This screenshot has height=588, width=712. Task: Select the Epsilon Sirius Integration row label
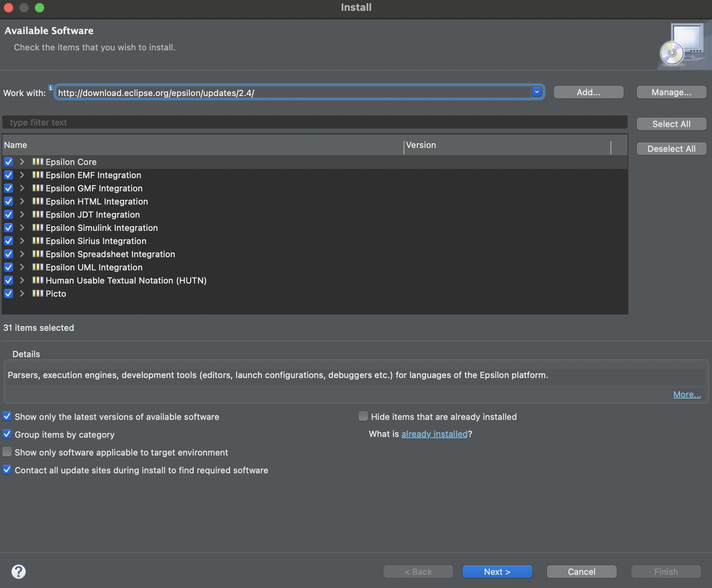(x=96, y=241)
